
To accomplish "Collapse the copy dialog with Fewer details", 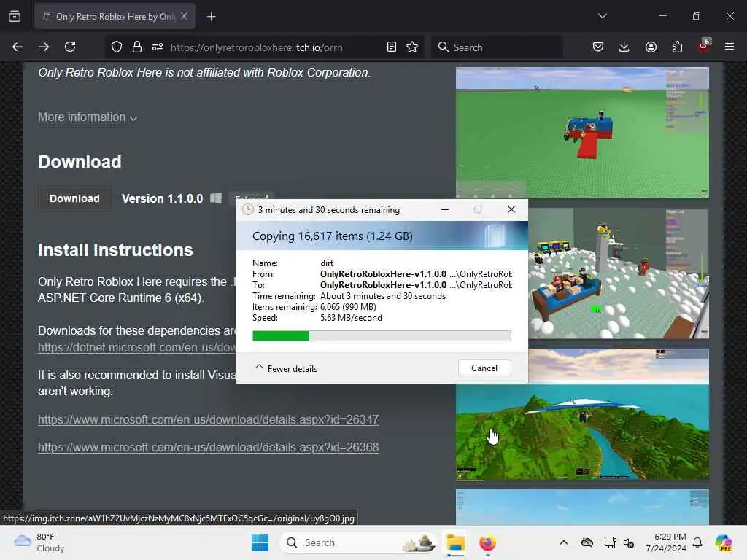I will [286, 368].
